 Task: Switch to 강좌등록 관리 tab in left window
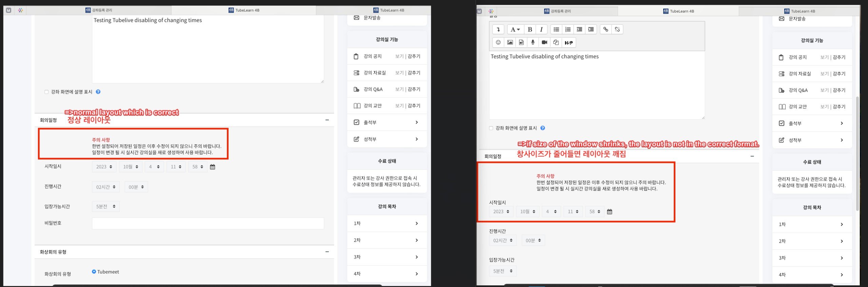pos(99,10)
